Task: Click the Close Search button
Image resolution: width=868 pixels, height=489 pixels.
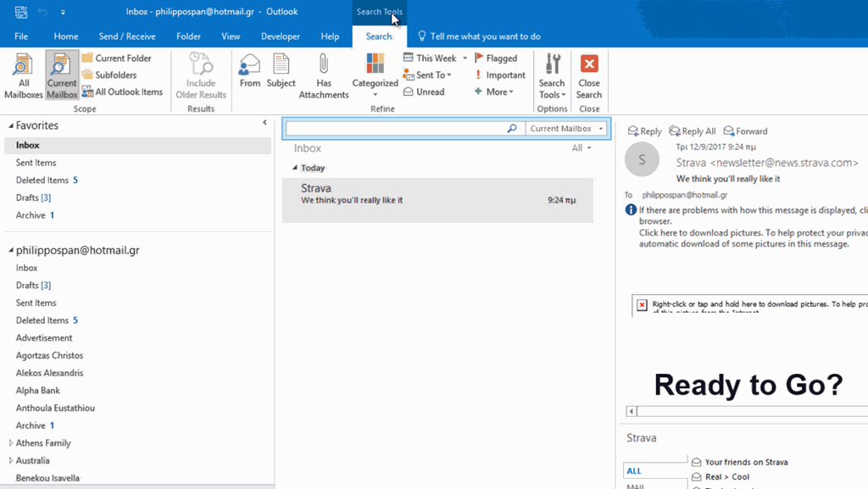Action: [x=589, y=75]
